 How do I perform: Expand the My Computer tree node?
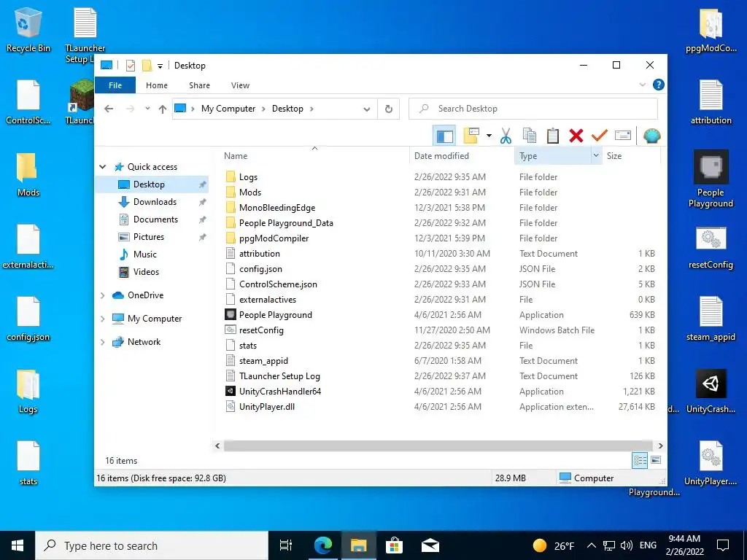pos(102,319)
